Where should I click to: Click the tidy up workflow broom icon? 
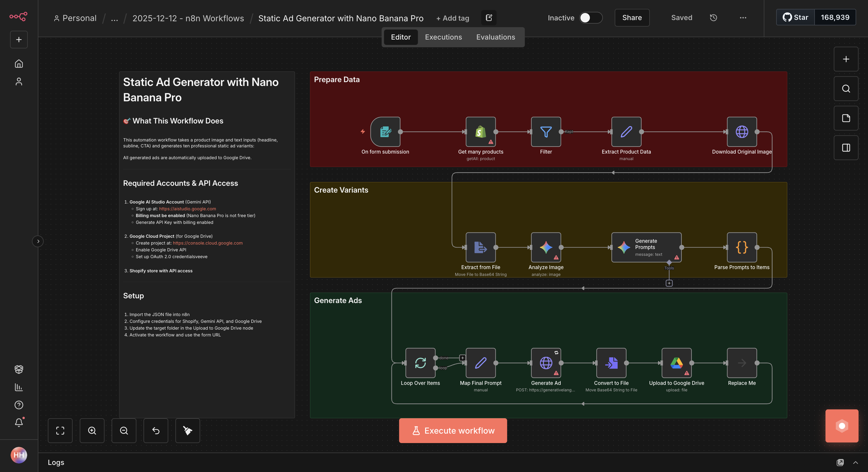click(x=188, y=431)
